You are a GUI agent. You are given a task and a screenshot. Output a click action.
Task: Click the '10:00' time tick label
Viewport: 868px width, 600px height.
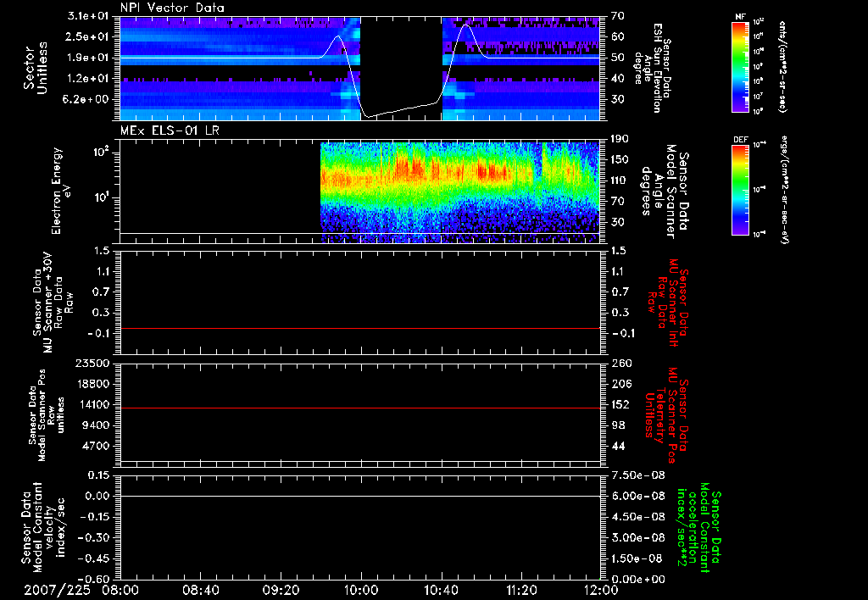tap(360, 590)
